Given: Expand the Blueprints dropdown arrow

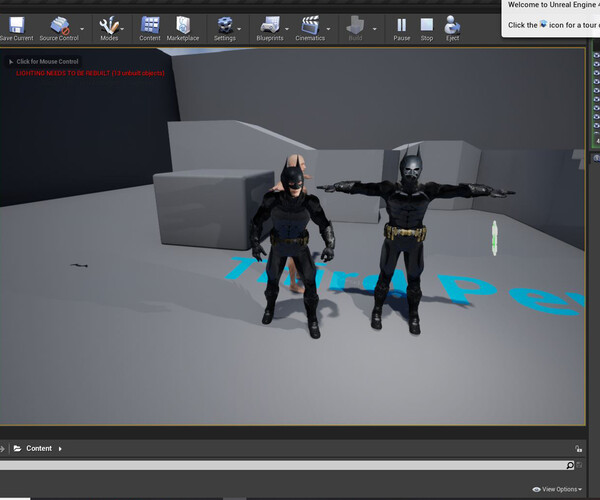Looking at the screenshot, I should tap(287, 29).
